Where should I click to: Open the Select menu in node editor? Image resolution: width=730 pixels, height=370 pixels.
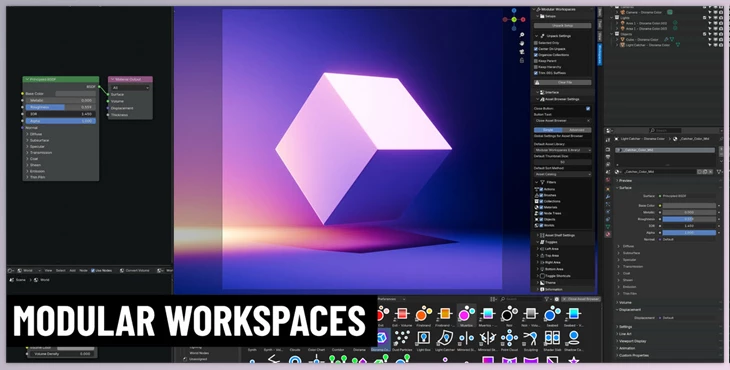[61, 270]
